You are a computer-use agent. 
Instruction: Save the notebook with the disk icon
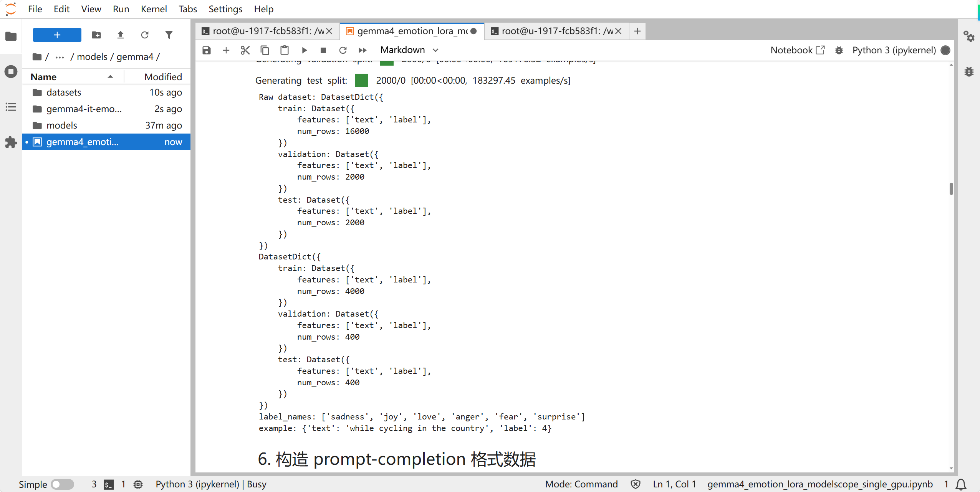[x=207, y=50]
